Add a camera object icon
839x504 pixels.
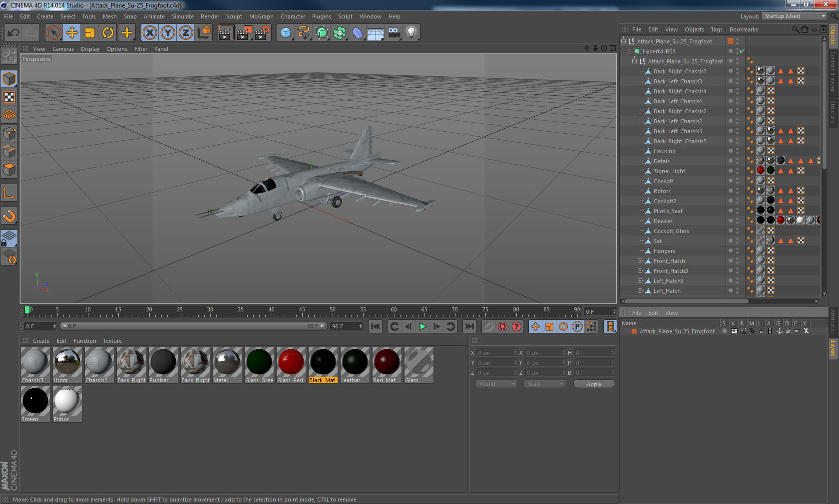[x=394, y=33]
